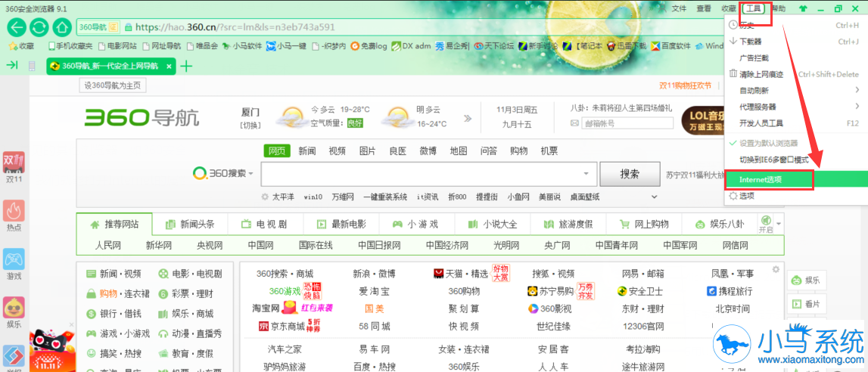Select 清除上网痕迹 menu item
The width and height of the screenshot is (868, 372).
796,74
